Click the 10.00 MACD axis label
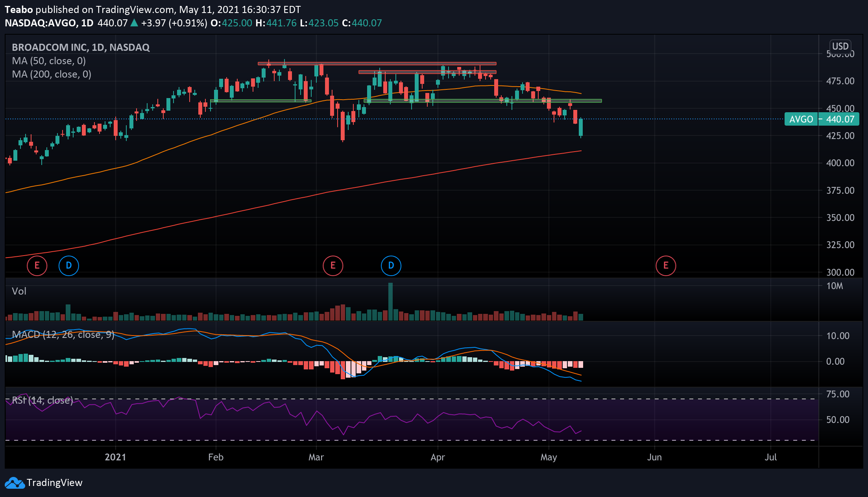 point(838,336)
